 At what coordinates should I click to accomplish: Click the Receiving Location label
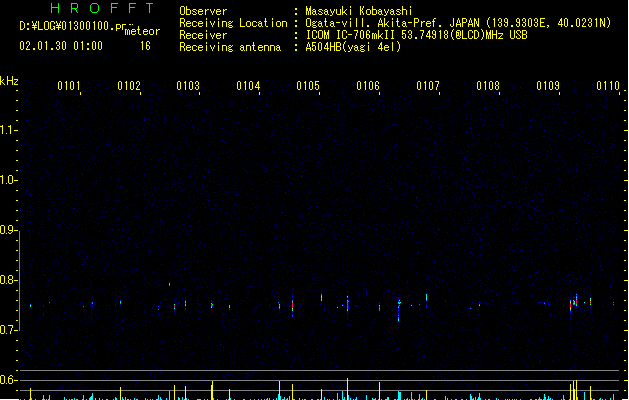[233, 23]
